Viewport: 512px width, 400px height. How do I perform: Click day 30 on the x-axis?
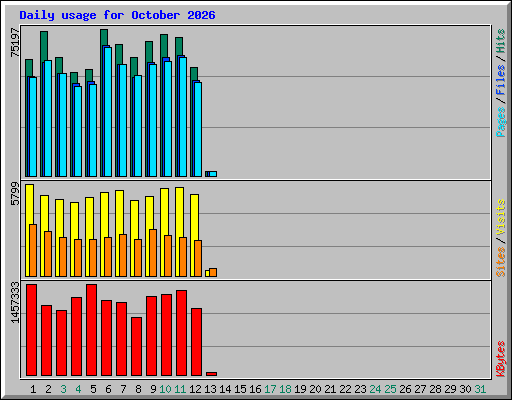[x=465, y=389]
